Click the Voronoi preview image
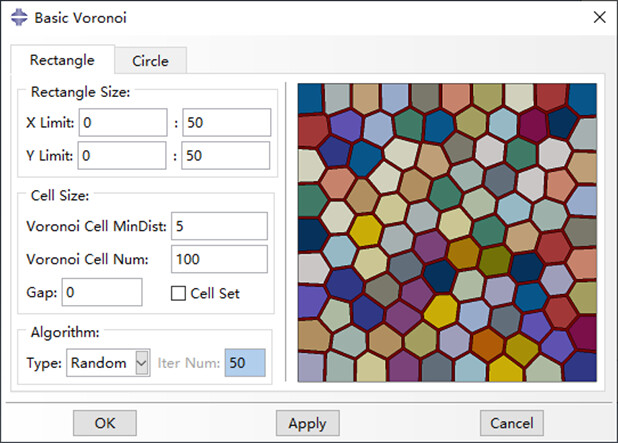Screen dimensions: 618x443 (446, 232)
